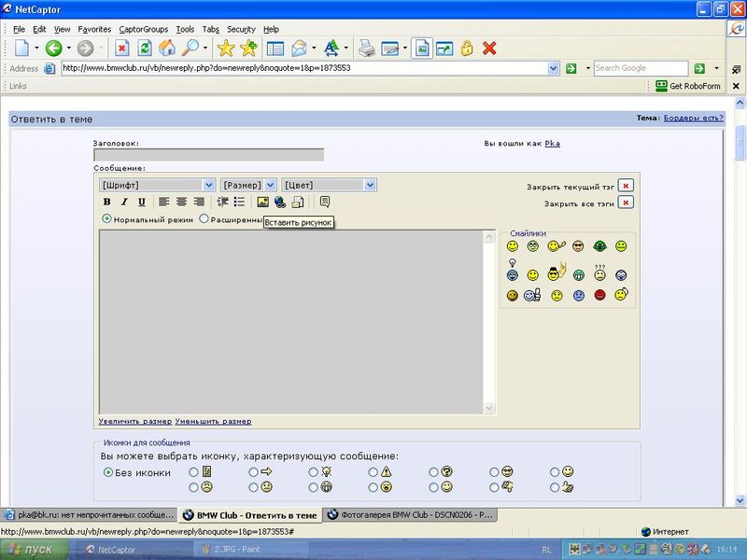Switch to the 'Фотогалерея BMW Club' tab
Viewport: 747px width, 560px height.
click(x=410, y=515)
